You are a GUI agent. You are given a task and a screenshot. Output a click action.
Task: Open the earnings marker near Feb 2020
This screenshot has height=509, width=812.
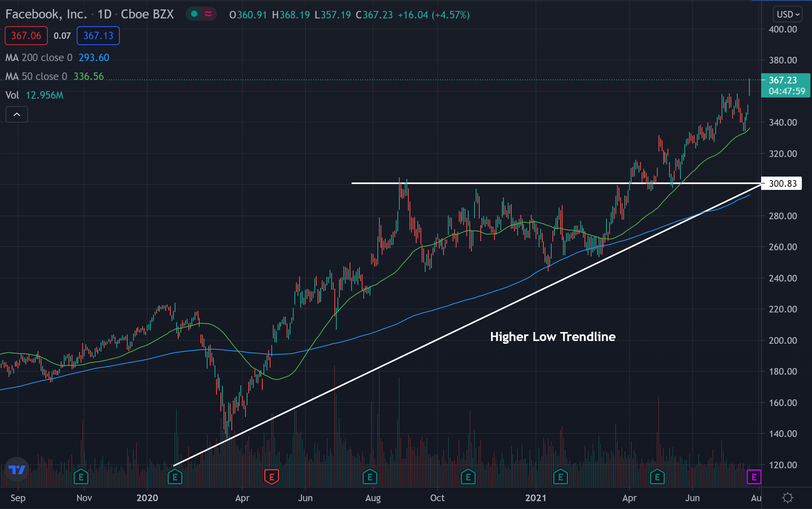(175, 477)
